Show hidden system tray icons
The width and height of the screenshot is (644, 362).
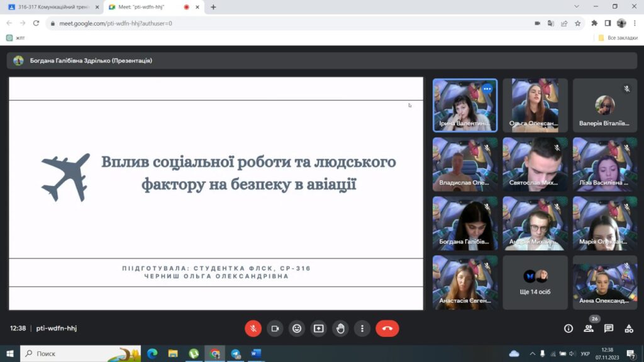(x=532, y=354)
